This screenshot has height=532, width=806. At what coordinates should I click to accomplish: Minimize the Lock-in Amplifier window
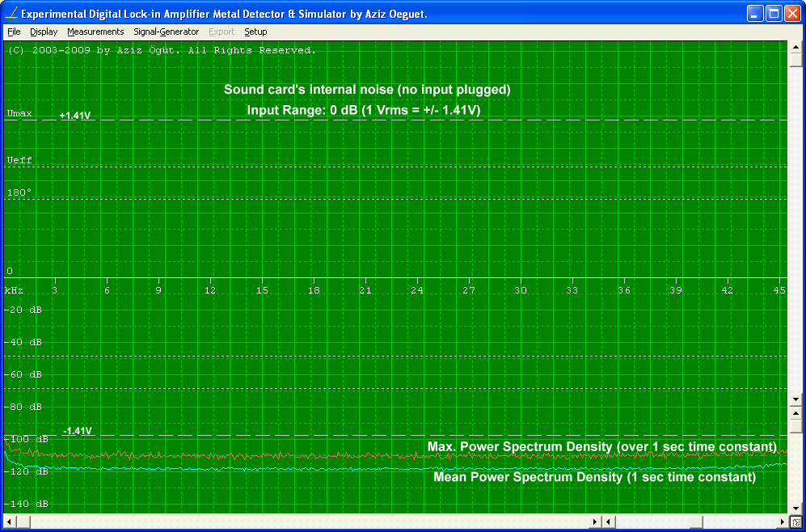click(x=755, y=14)
